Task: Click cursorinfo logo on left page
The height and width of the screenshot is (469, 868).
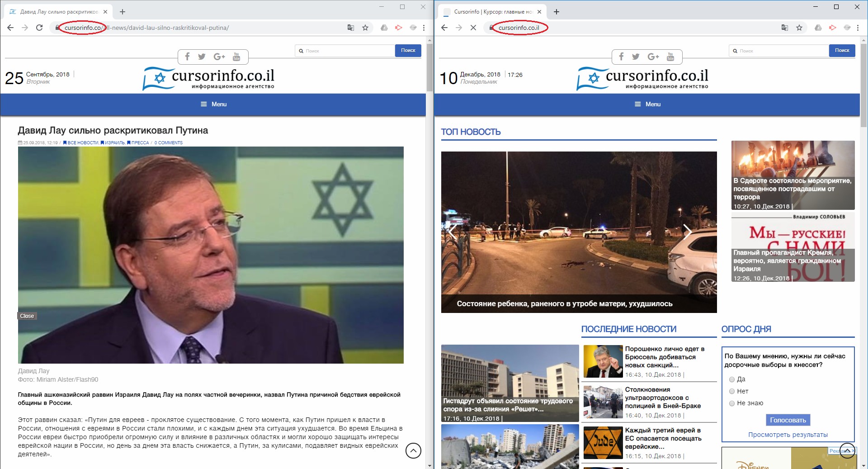Action: pyautogui.click(x=209, y=78)
